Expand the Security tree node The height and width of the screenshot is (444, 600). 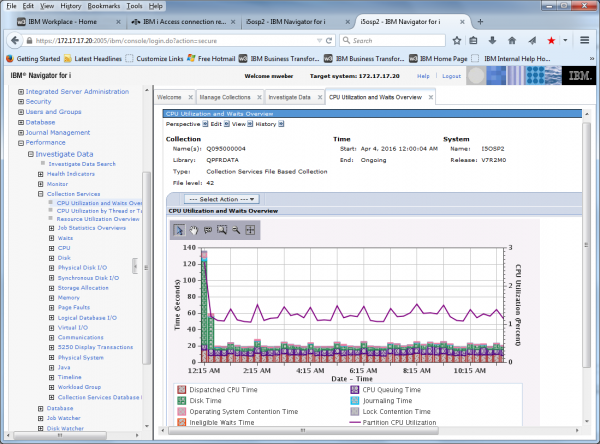click(21, 102)
